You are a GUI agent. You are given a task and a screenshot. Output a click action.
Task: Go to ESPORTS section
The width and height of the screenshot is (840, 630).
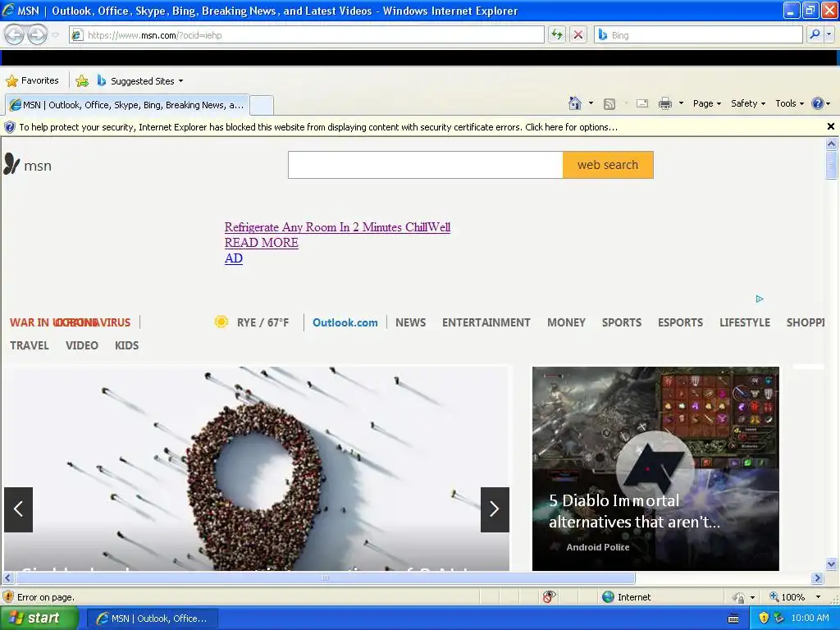[x=680, y=322]
